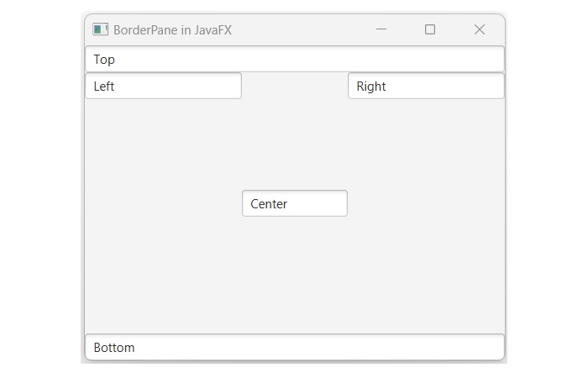Click empty area directly above Center field

(295, 143)
